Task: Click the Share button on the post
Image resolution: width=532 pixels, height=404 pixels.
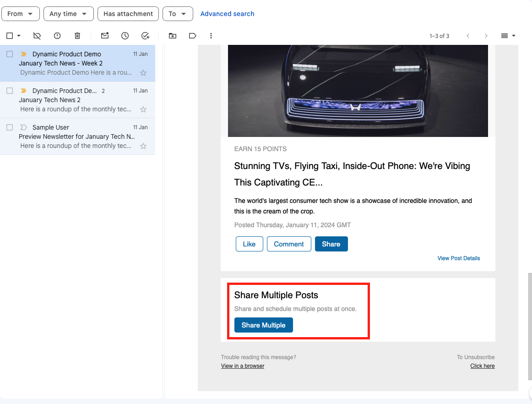Action: point(331,244)
